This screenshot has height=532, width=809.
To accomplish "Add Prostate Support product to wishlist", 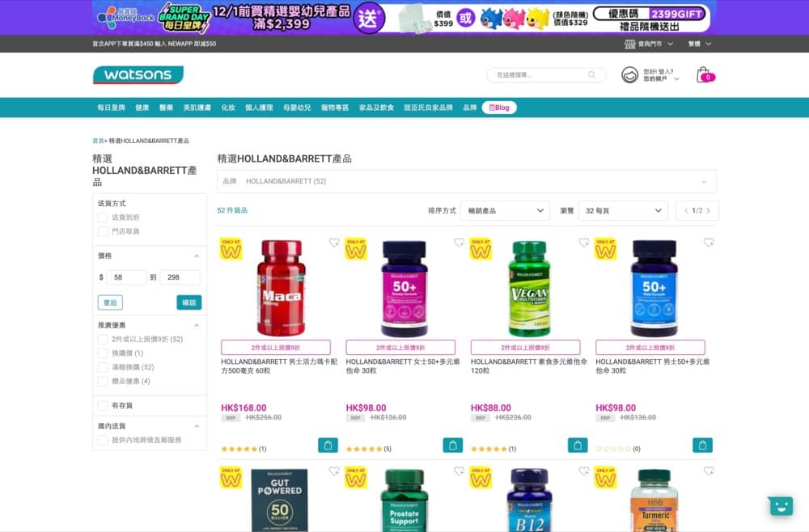I will point(460,471).
